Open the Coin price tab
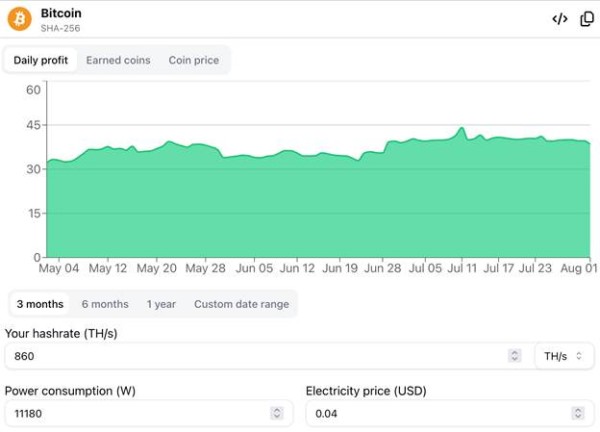Viewport: 600px width, 432px height. pyautogui.click(x=194, y=60)
